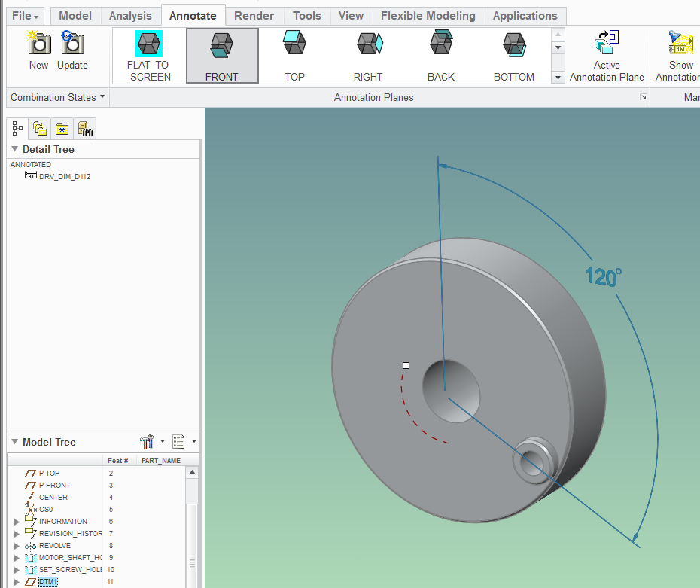Switch to the Analysis ribbon tab
The image size is (700, 588).
click(130, 16)
